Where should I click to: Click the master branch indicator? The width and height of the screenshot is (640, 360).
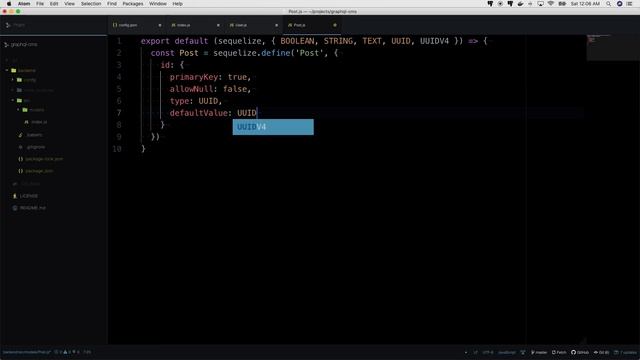coord(539,352)
